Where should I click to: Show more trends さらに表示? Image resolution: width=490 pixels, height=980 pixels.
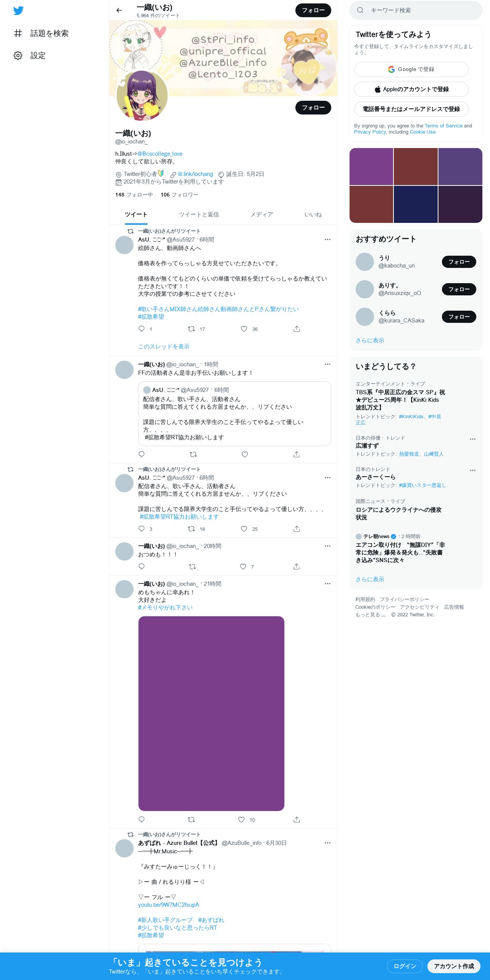point(370,579)
